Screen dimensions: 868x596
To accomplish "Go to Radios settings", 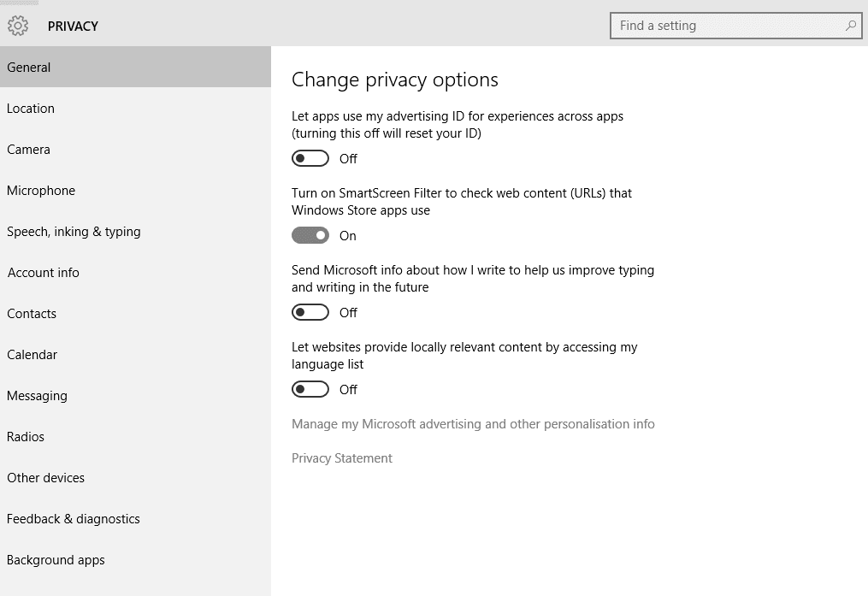I will 26,437.
